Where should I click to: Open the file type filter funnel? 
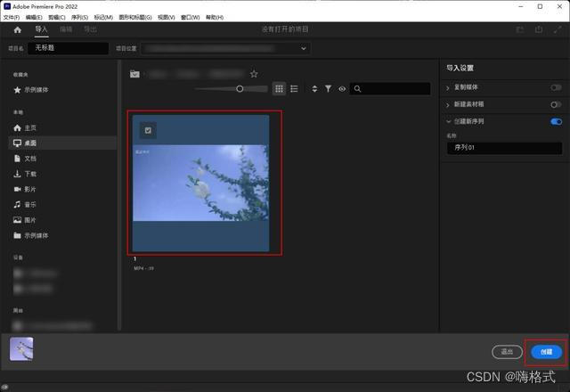click(x=328, y=89)
